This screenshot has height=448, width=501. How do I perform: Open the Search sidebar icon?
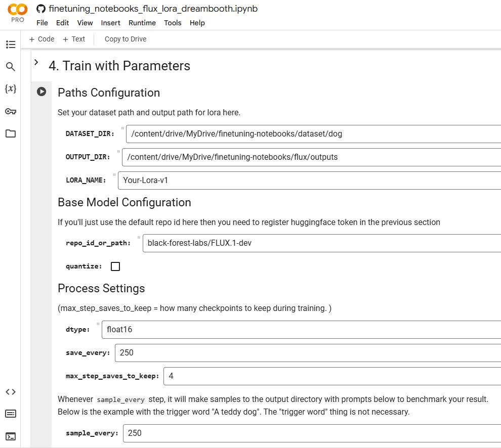[10, 67]
